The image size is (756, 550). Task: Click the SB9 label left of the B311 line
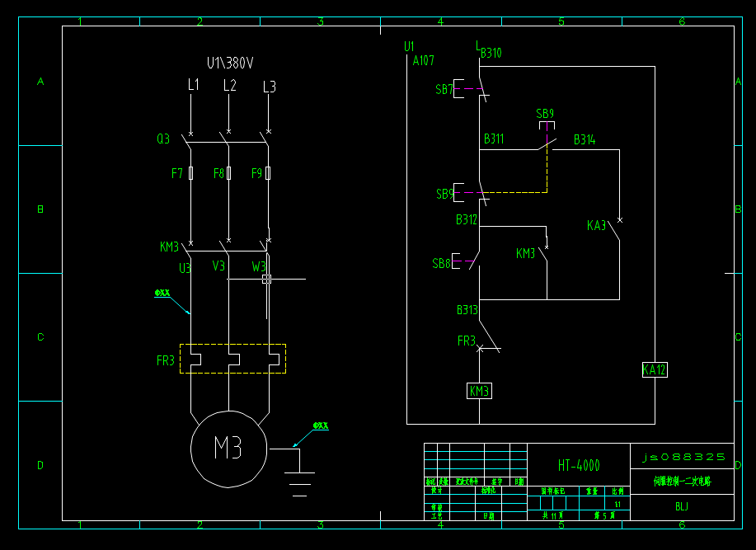[444, 194]
